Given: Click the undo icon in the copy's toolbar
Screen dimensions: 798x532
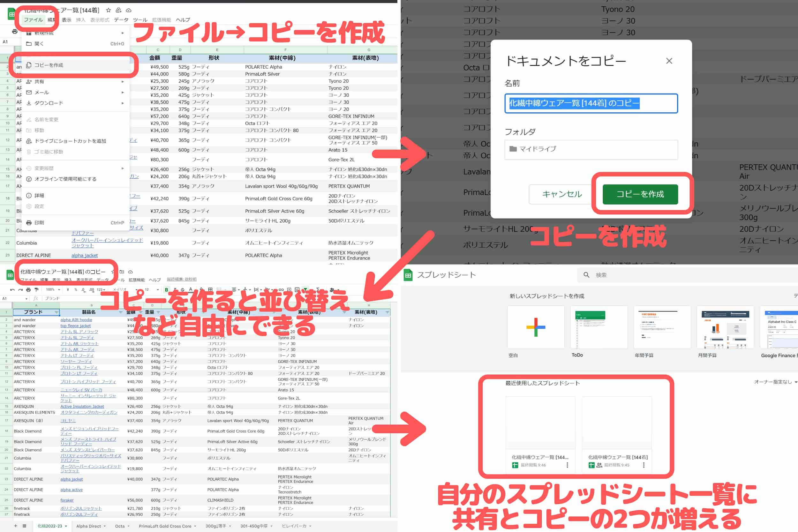Looking at the screenshot, I should click(12, 290).
